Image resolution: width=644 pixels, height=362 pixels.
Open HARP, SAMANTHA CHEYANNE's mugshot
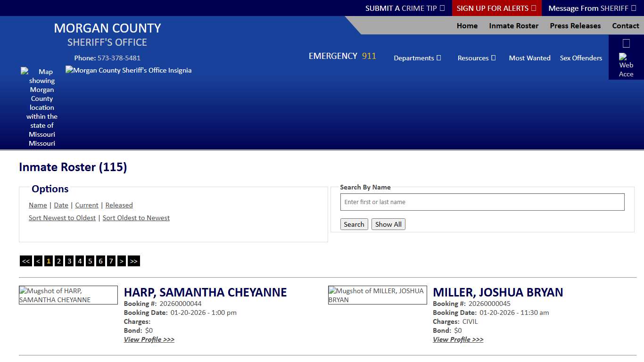pos(68,295)
